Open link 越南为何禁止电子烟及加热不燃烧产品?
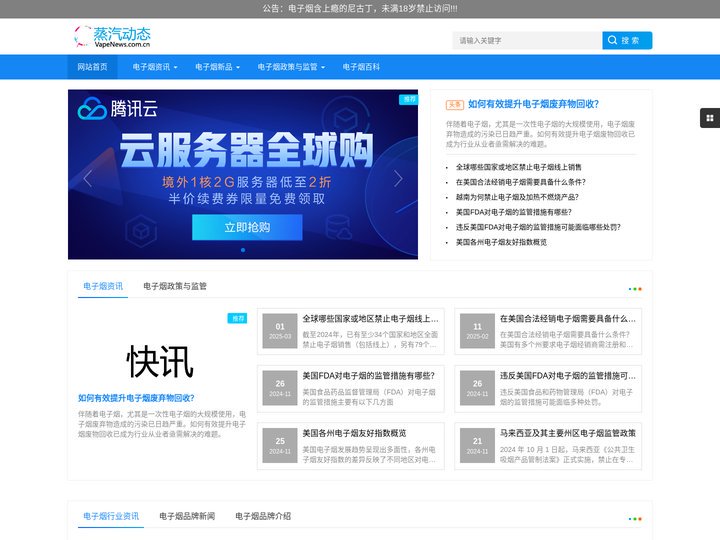 (517, 197)
